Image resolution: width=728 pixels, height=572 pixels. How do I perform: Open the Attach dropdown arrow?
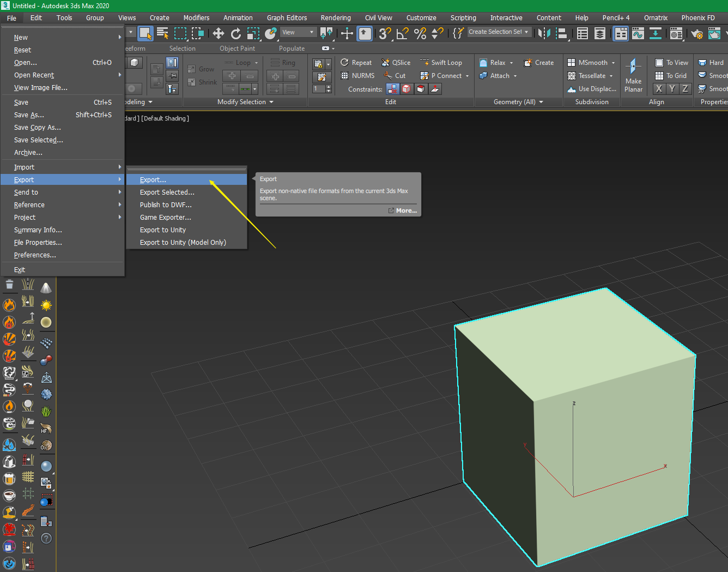point(515,76)
